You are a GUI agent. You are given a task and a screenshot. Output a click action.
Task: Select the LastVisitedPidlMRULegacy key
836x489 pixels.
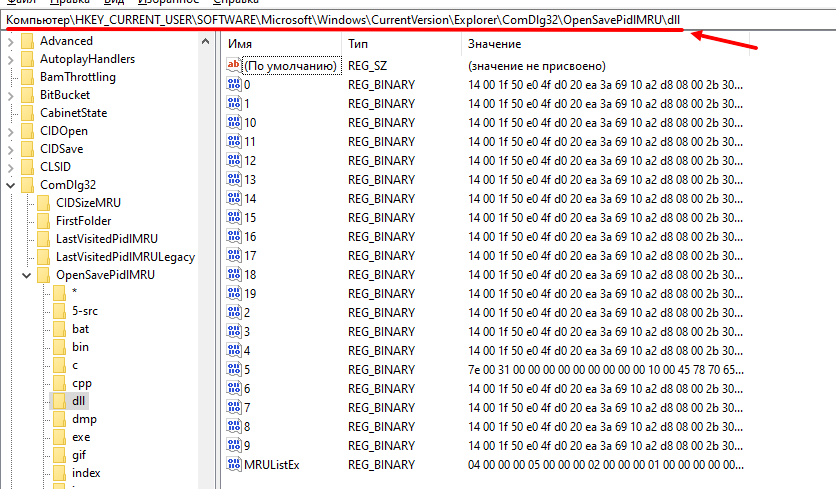[x=125, y=257]
